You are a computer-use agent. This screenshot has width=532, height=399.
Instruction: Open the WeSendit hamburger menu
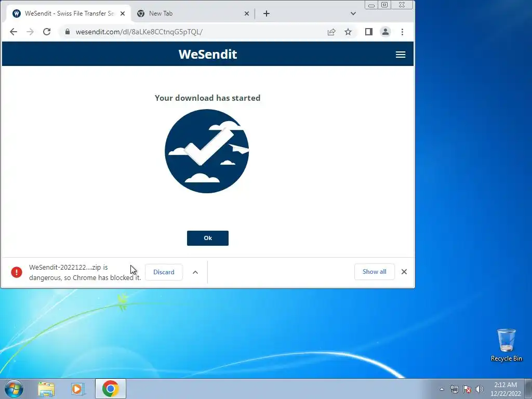pos(401,54)
